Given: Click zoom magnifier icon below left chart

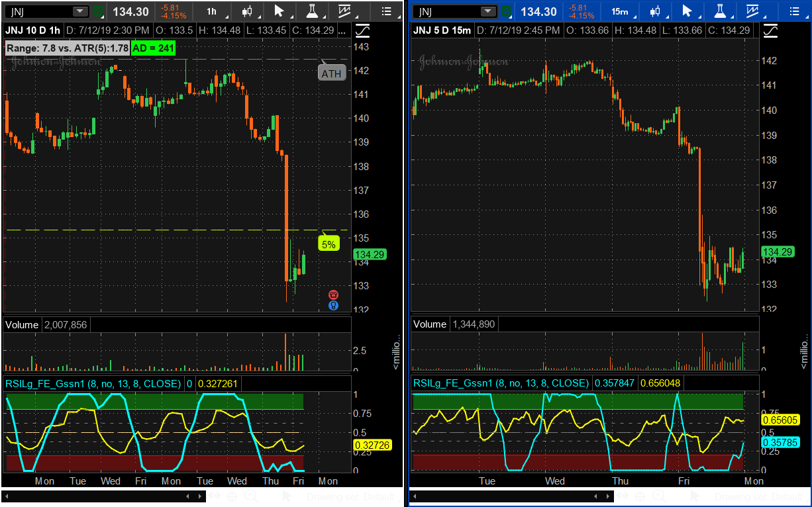Looking at the screenshot, I should 251,496.
